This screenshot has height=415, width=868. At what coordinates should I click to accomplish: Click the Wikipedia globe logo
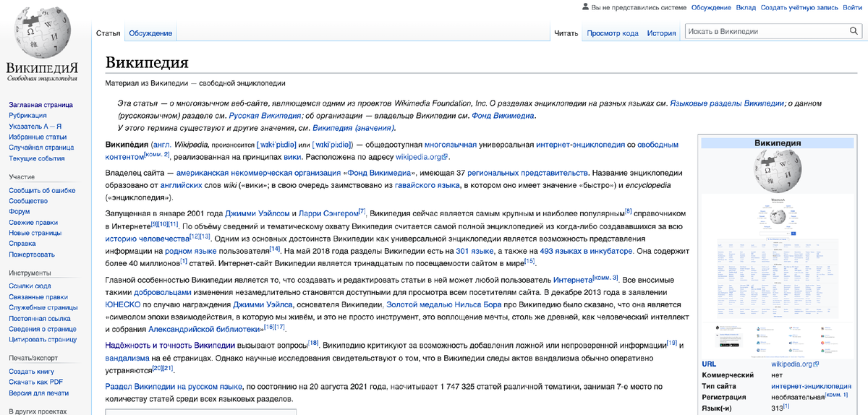click(x=41, y=34)
